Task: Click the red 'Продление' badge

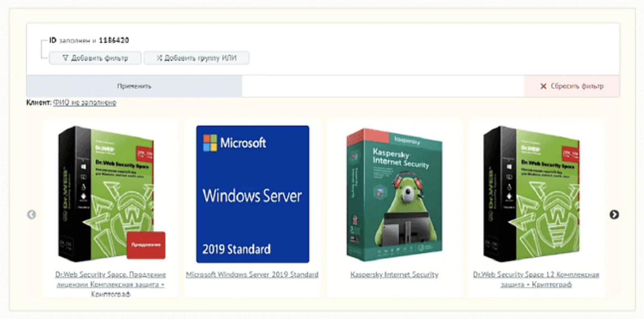Action: coord(146,245)
